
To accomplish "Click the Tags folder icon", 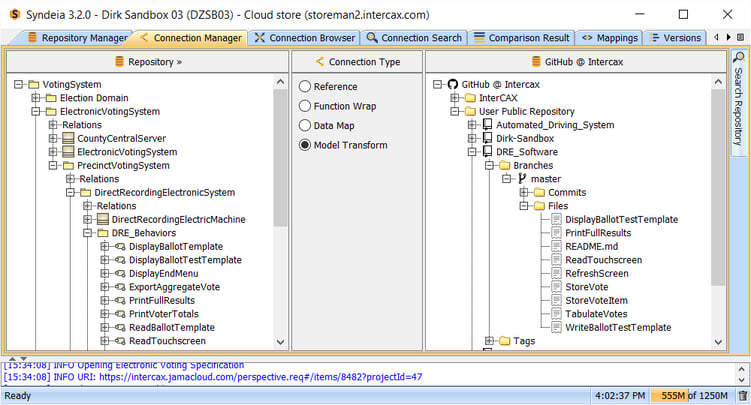I will [x=505, y=341].
